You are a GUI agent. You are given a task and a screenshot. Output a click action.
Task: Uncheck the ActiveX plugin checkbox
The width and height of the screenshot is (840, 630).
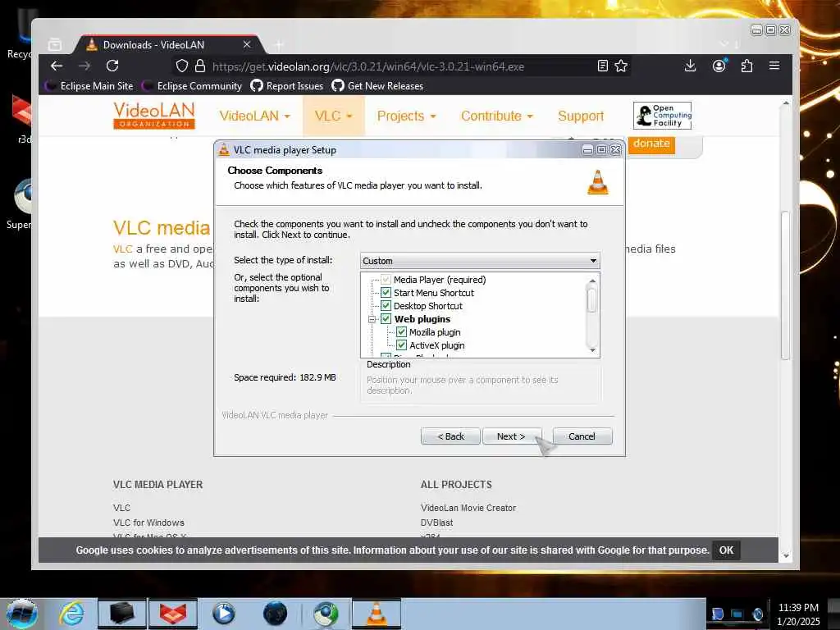pos(401,345)
